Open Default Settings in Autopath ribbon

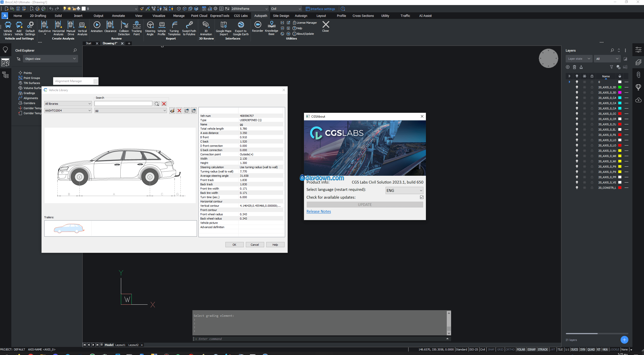[30, 28]
